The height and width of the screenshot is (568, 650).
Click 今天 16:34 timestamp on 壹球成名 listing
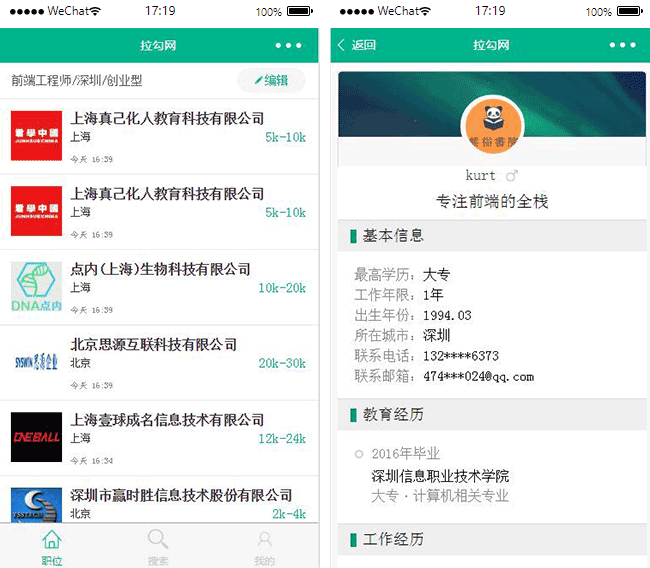pyautogui.click(x=92, y=461)
